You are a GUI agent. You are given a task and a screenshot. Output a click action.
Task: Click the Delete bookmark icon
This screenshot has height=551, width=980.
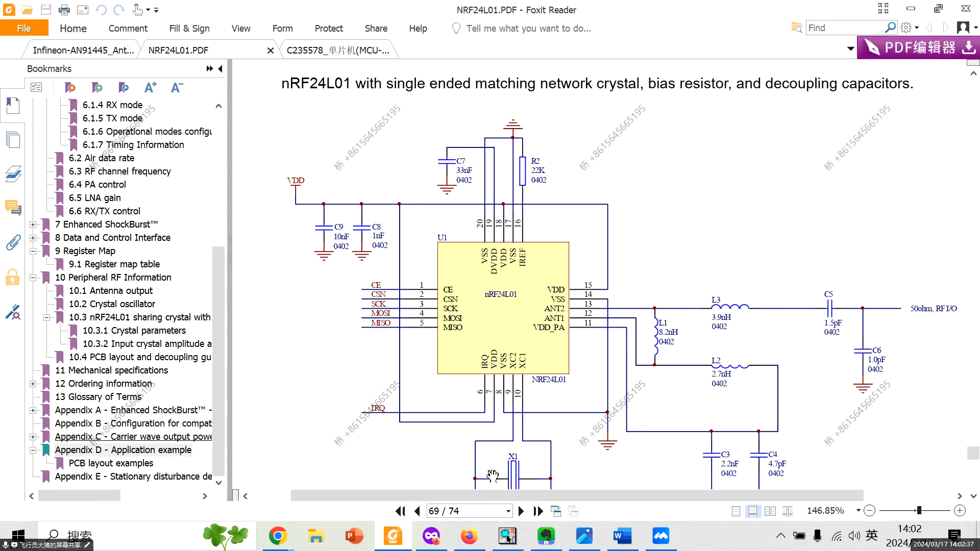tap(70, 87)
